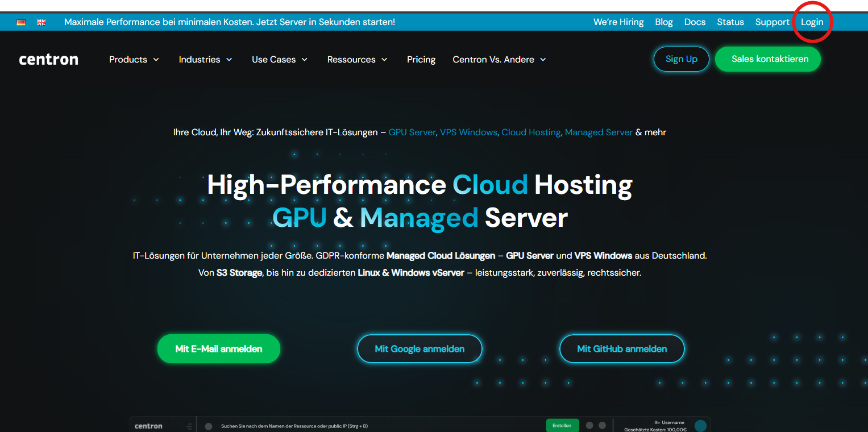The width and height of the screenshot is (868, 432).
Task: Go to the Pricing page
Action: tap(421, 60)
